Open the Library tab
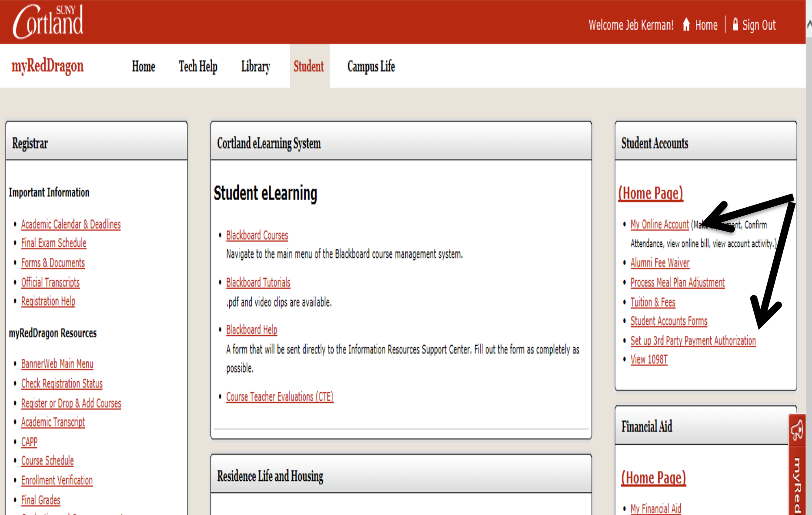Screen dimensions: 812x515 pos(255,66)
